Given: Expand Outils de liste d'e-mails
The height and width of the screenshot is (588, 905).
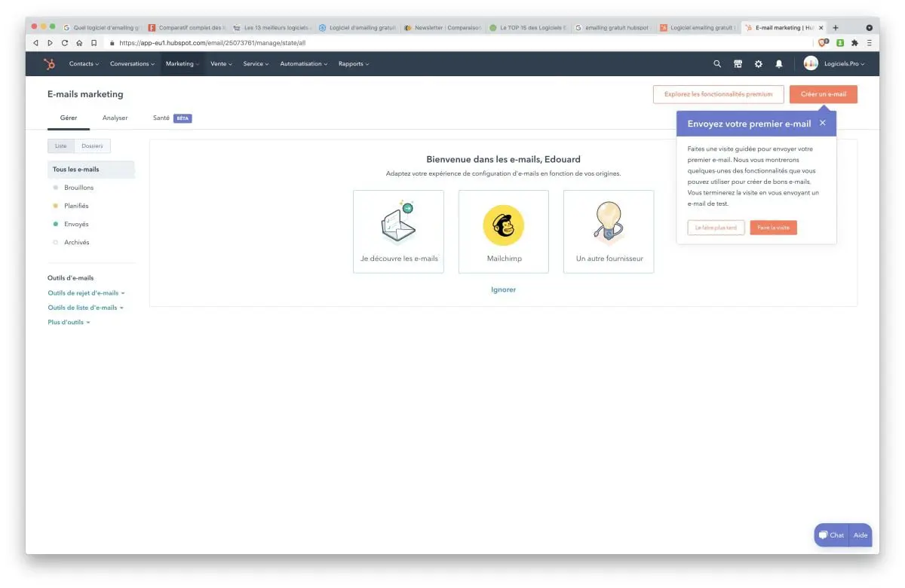Looking at the screenshot, I should click(x=85, y=308).
